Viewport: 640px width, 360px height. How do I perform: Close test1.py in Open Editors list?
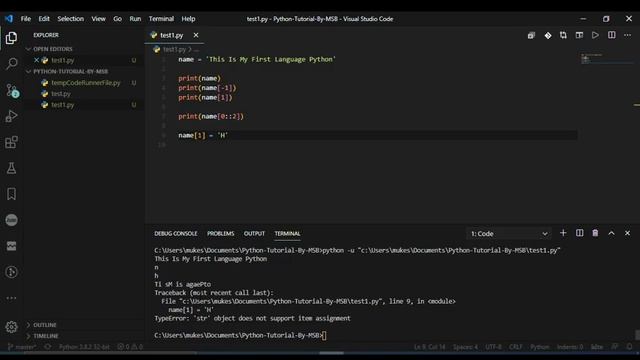36,60
